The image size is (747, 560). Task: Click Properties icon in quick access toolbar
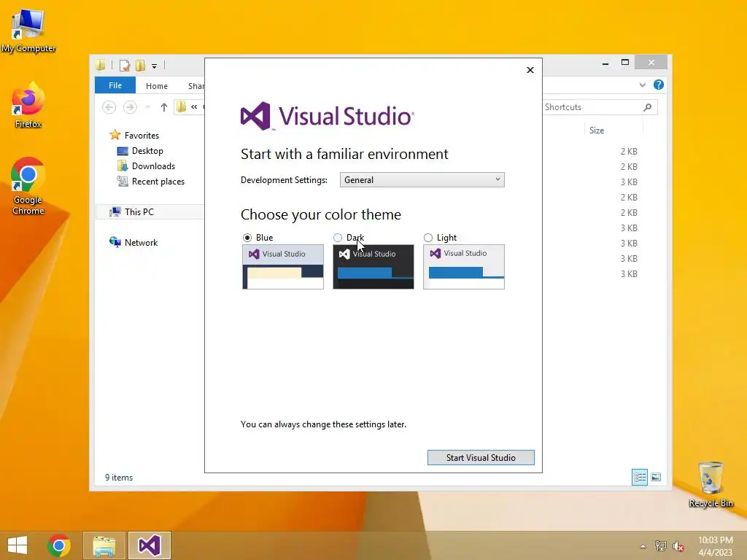[125, 65]
